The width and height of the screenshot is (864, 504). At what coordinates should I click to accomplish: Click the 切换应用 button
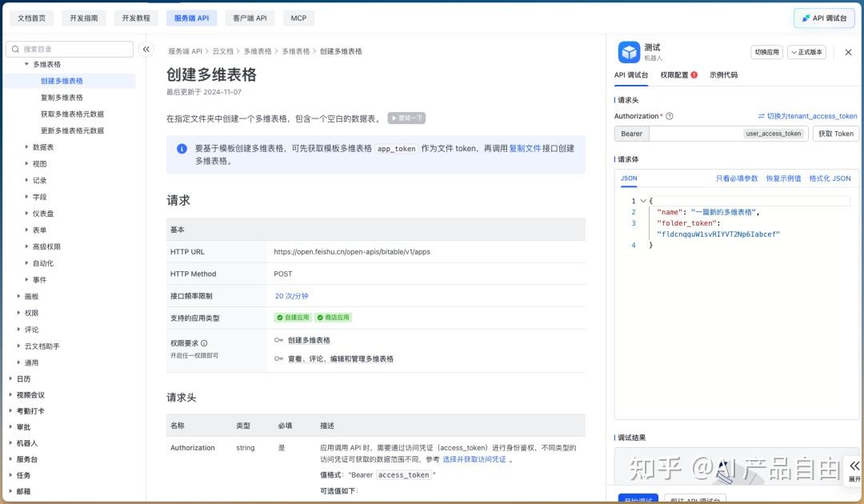(x=766, y=52)
